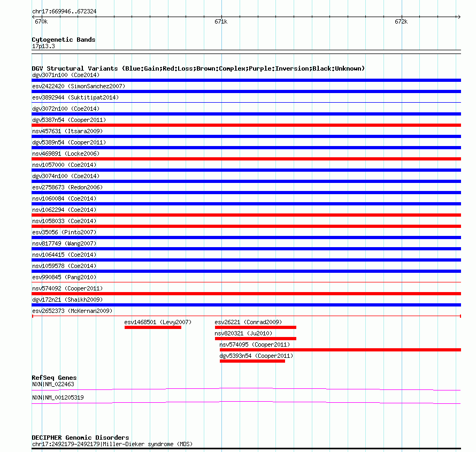Click the red bar under nsv820321

[x=255, y=339]
